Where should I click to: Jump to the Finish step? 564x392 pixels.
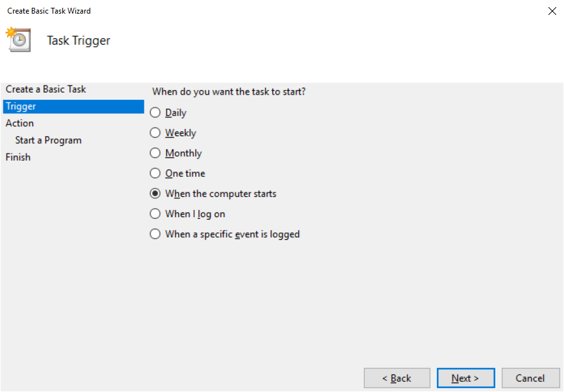18,156
